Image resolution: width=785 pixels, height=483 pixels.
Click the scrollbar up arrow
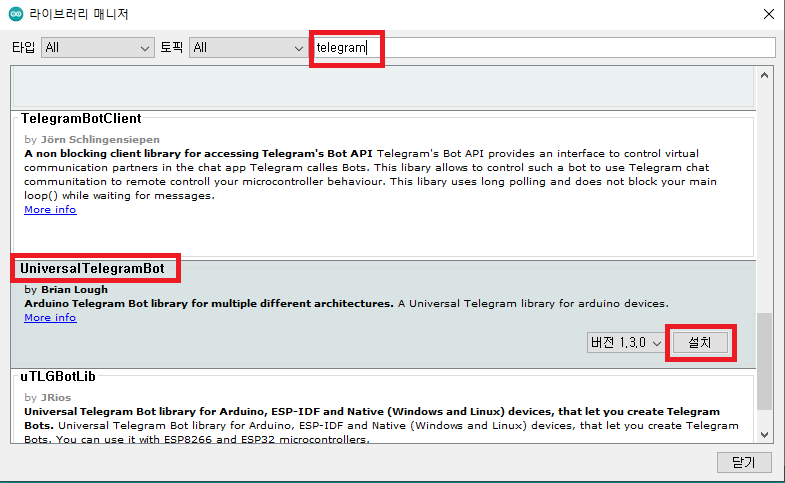pyautogui.click(x=764, y=76)
